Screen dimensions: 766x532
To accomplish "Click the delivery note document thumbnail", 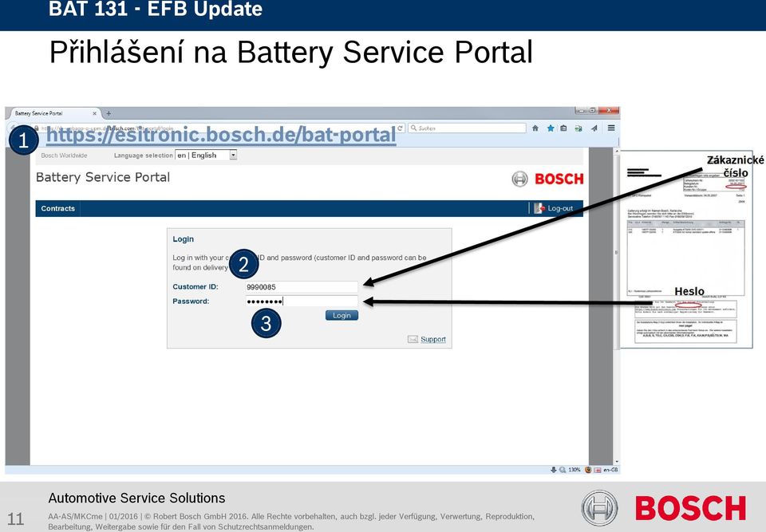I will pyautogui.click(x=686, y=250).
